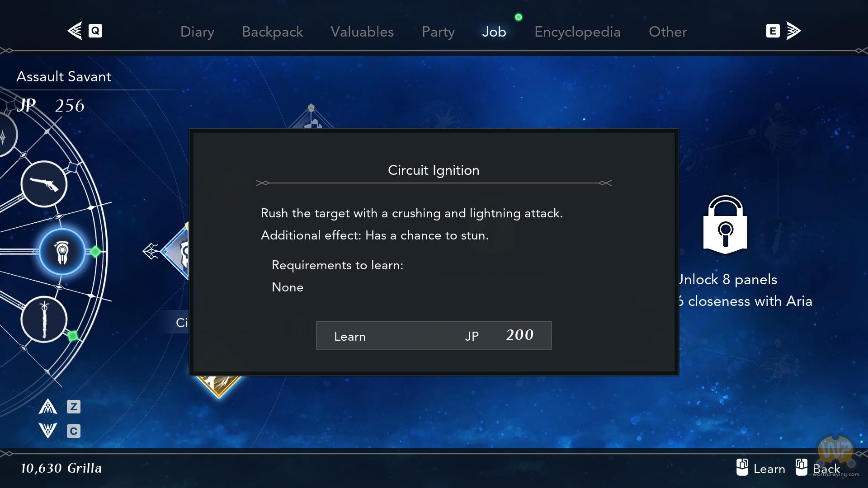The height and width of the screenshot is (488, 868).
Task: Go to the Party tab
Action: pos(438,32)
